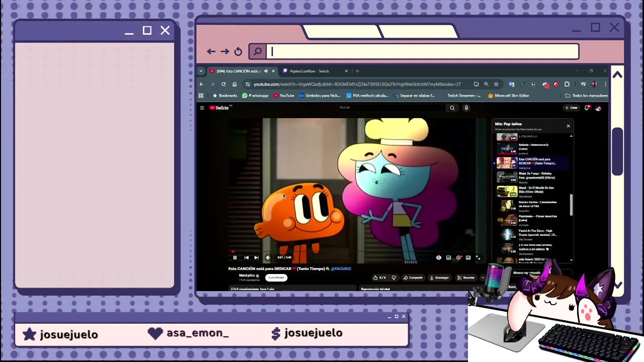Reload the page in Chrome
644x362 pixels.
(x=223, y=84)
